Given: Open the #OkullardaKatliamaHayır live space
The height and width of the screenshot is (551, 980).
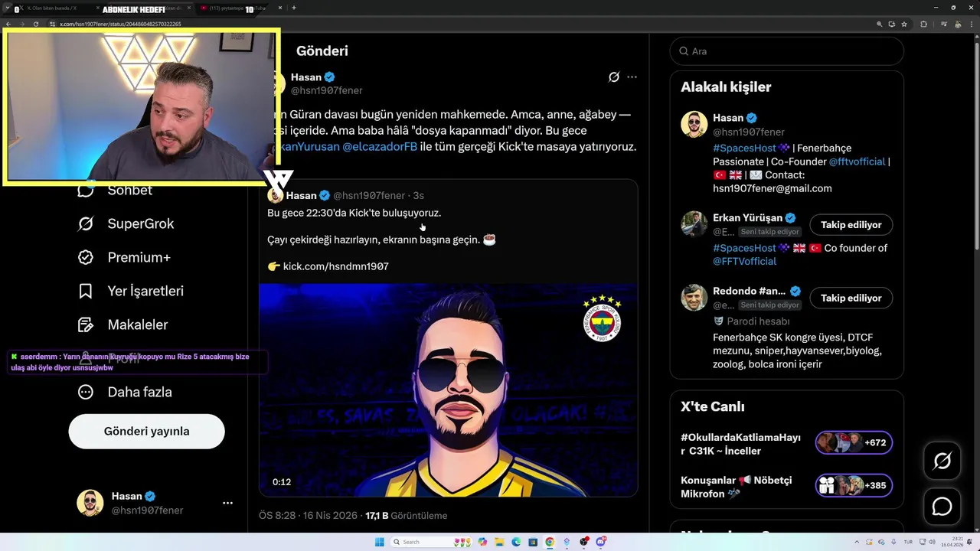Looking at the screenshot, I should coord(741,444).
